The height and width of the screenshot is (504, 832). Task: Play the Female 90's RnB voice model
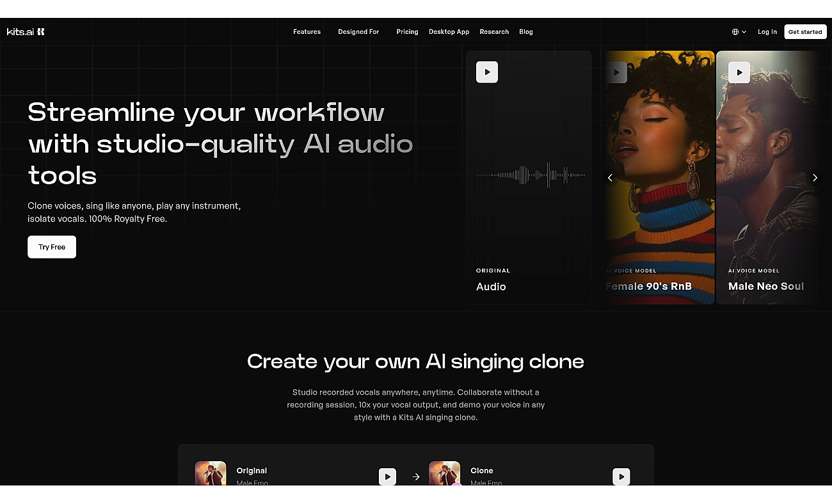pos(616,72)
